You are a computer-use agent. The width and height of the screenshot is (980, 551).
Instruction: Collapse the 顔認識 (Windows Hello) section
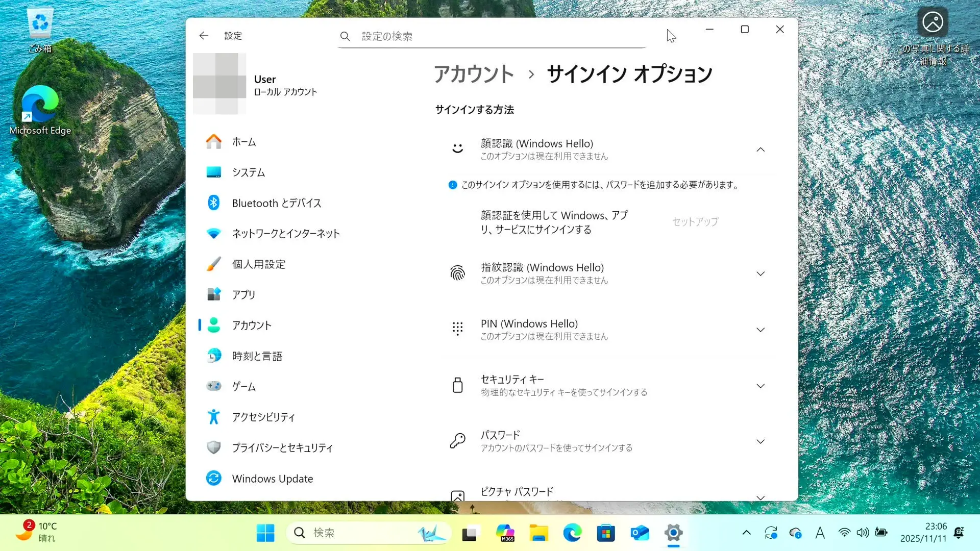pyautogui.click(x=760, y=149)
